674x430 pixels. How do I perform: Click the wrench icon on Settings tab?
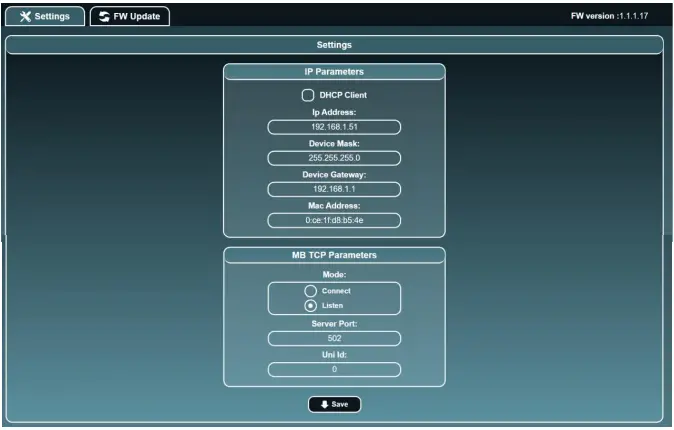coord(25,17)
